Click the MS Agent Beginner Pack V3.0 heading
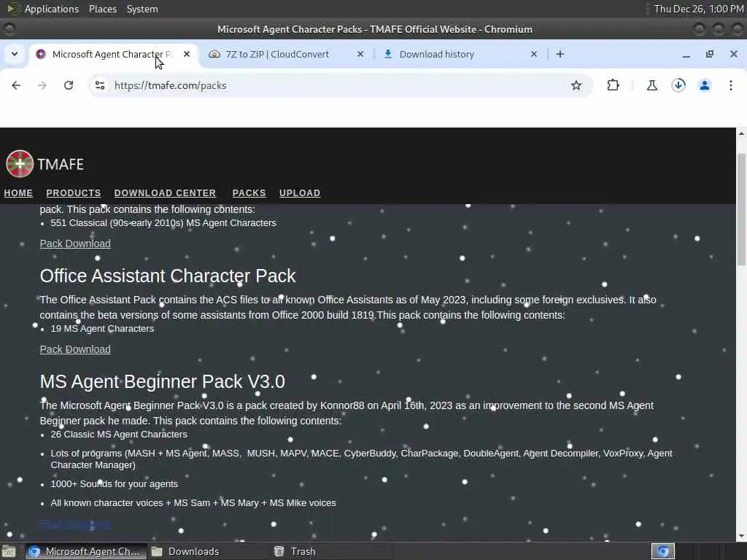Image resolution: width=747 pixels, height=560 pixels. pos(163,381)
